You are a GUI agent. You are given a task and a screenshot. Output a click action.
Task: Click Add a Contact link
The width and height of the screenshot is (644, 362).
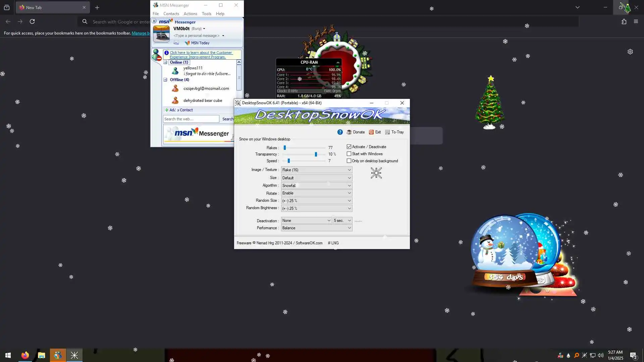pos(181,110)
